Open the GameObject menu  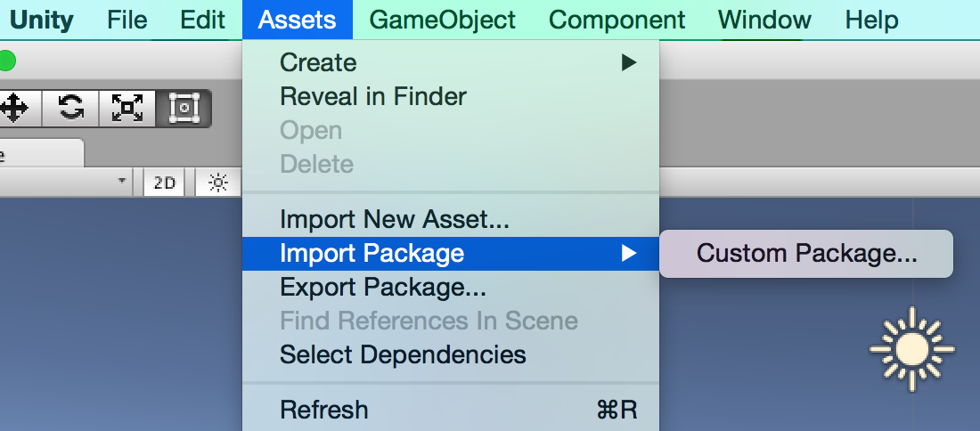[442, 20]
